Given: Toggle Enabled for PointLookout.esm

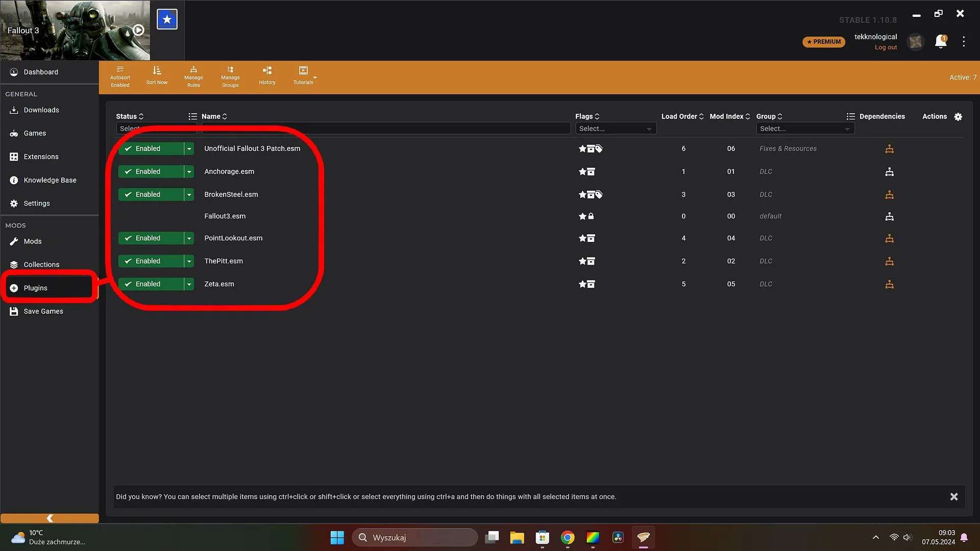Looking at the screenshot, I should 151,238.
